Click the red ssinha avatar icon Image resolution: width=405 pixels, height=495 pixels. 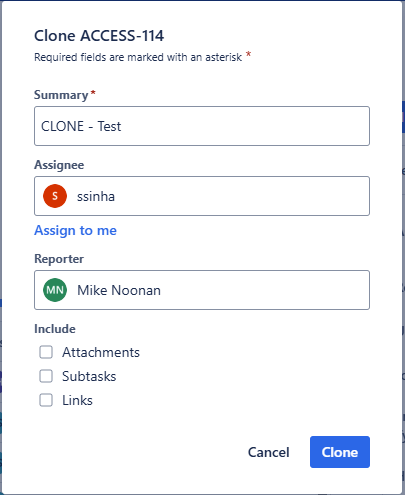pyautogui.click(x=55, y=196)
